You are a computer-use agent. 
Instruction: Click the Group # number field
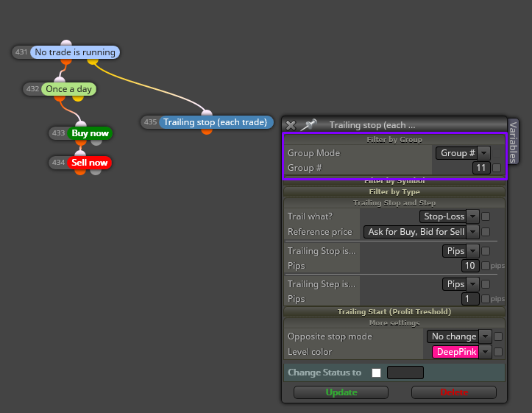click(x=481, y=168)
